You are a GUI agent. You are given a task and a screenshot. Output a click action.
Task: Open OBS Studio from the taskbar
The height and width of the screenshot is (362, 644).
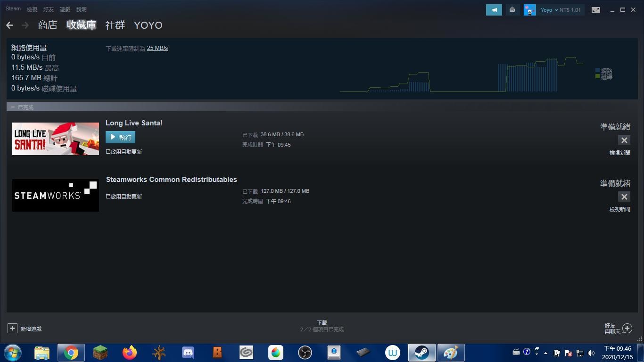coord(305,353)
